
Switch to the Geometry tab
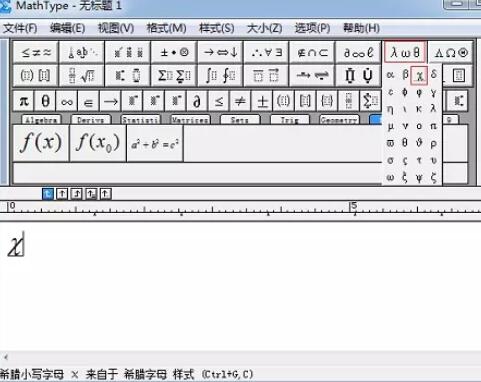pyautogui.click(x=339, y=120)
